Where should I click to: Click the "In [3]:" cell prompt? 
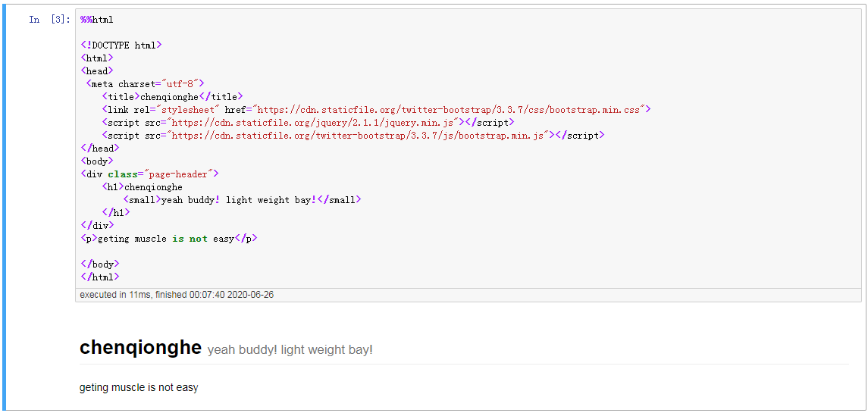(x=50, y=20)
